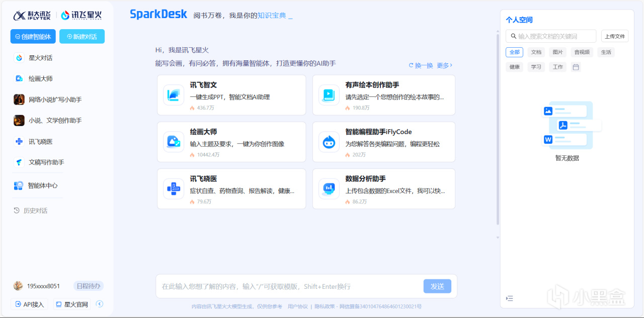Start a 新建对话

[x=82, y=37]
